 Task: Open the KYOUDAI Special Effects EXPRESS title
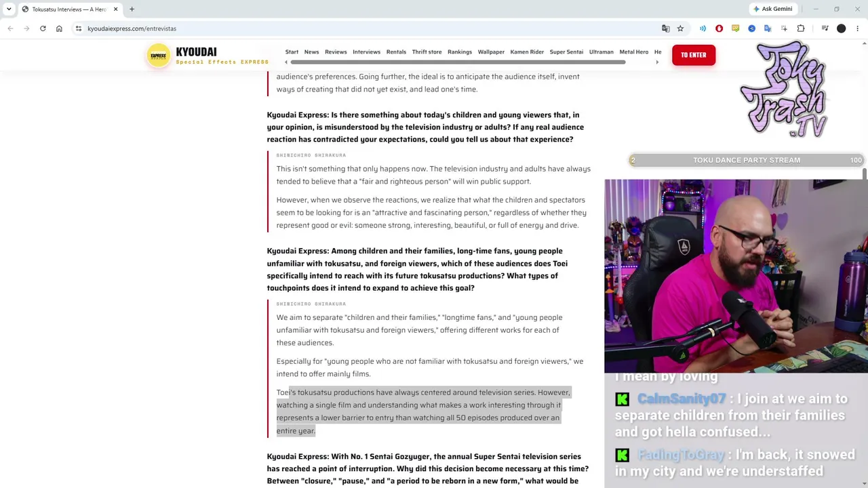click(x=222, y=56)
